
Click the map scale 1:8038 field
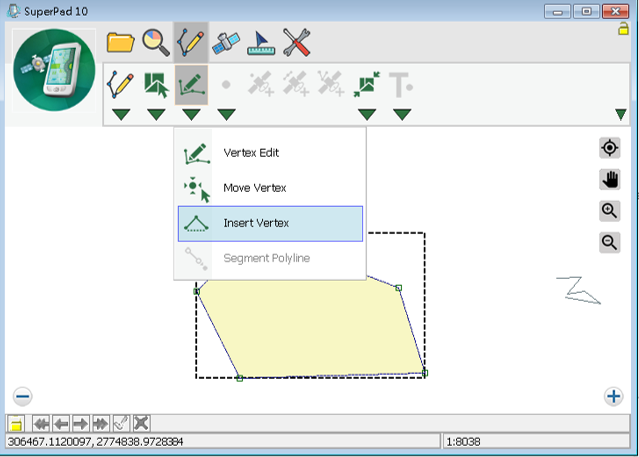[535, 441]
